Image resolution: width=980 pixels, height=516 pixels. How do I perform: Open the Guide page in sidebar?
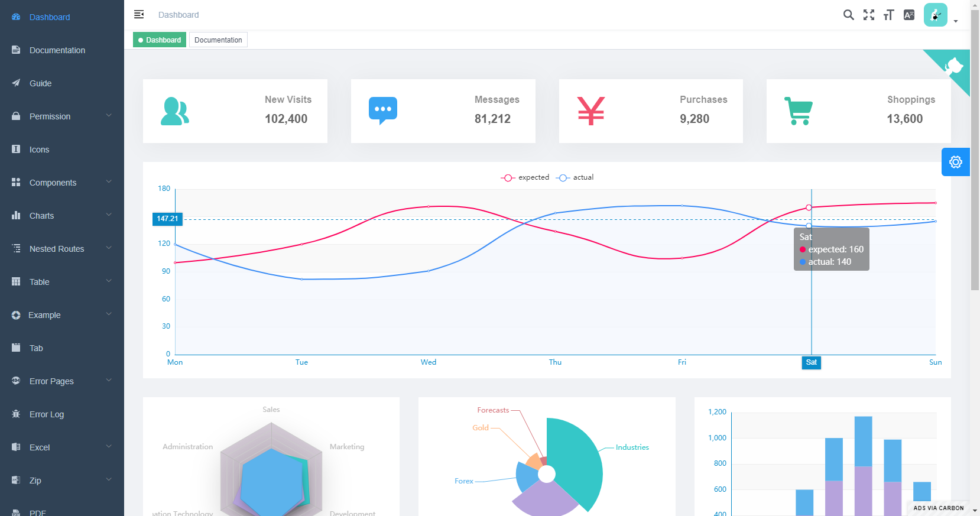tap(41, 83)
